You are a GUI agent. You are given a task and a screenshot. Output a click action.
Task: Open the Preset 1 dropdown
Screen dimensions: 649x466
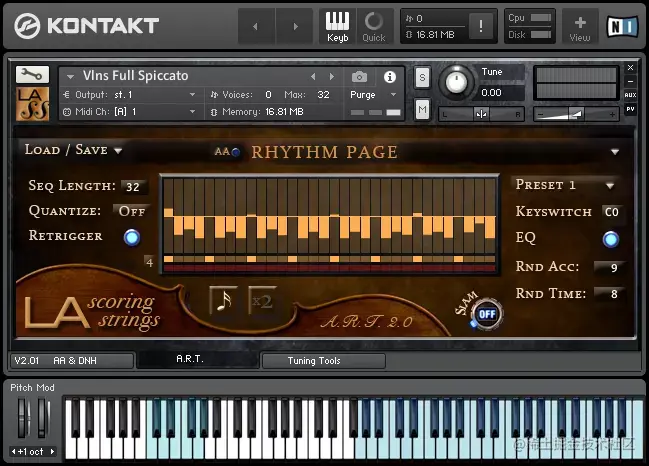565,185
